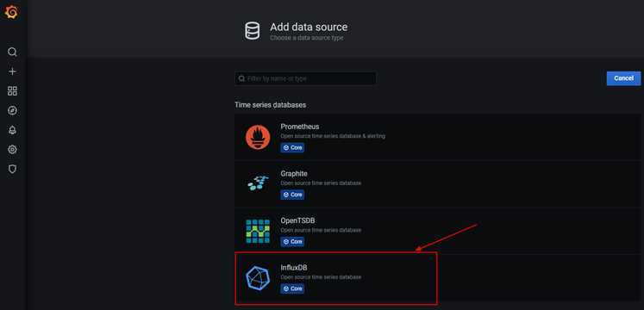This screenshot has width=644, height=310.
Task: Click the Core badge under OpenTSDB
Action: click(292, 242)
